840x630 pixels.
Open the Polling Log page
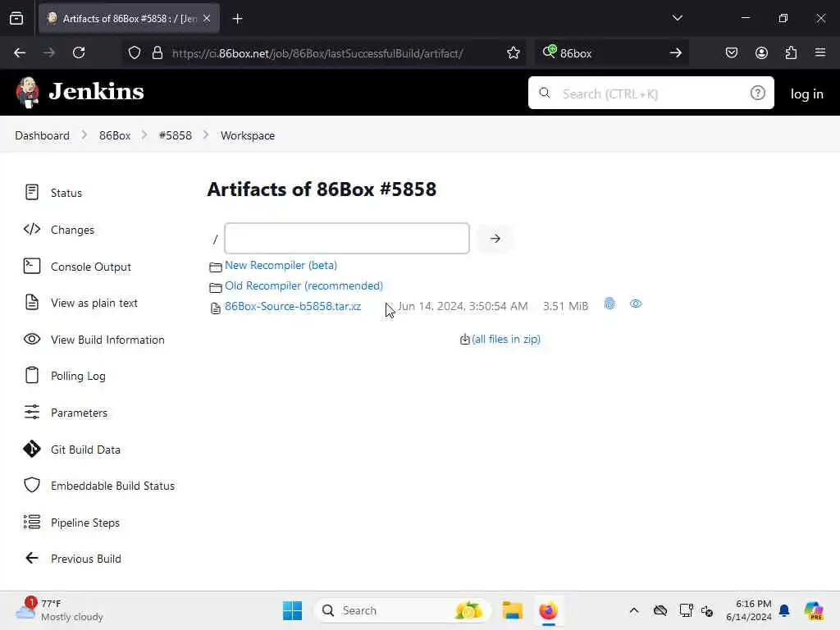[78, 376]
